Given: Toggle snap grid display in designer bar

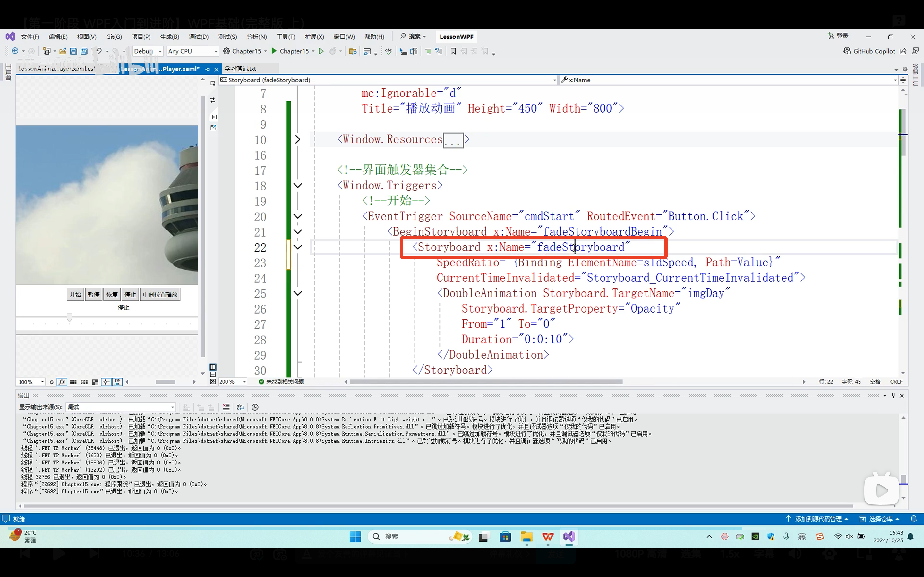Looking at the screenshot, I should coord(73,381).
